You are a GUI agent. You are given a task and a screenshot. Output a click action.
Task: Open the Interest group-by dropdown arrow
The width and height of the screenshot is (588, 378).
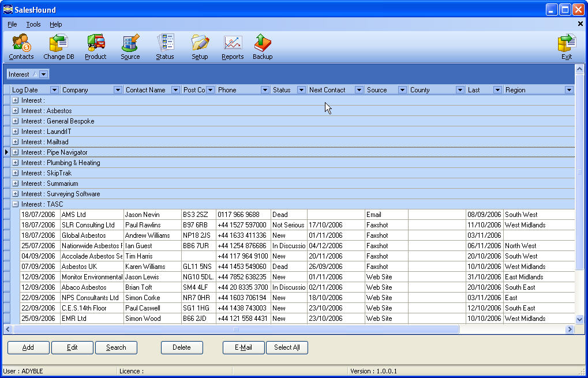(43, 74)
